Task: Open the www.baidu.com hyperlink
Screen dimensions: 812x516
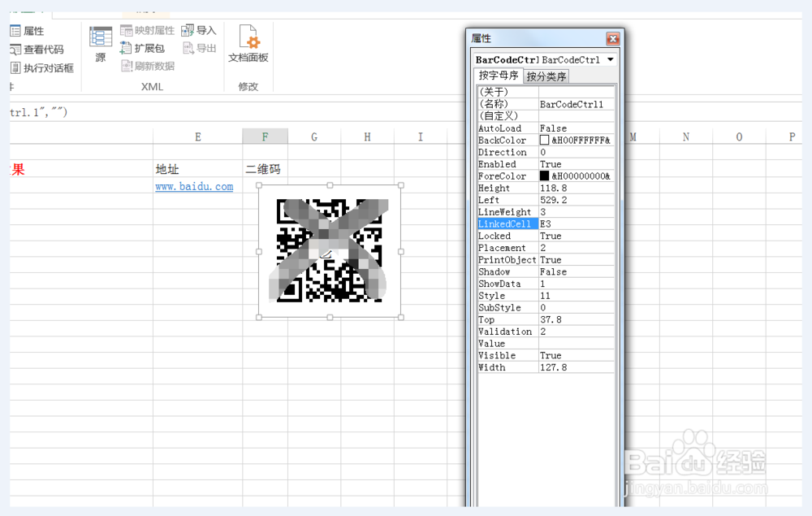Action: pos(194,187)
